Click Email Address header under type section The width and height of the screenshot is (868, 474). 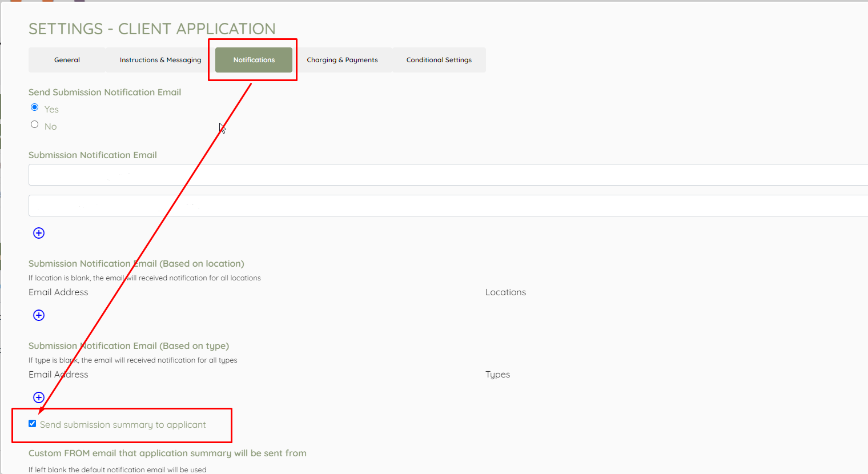[x=58, y=375]
